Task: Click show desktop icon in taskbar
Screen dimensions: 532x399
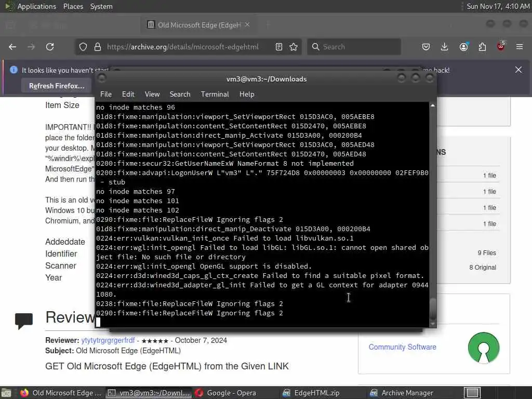Action: point(6,393)
